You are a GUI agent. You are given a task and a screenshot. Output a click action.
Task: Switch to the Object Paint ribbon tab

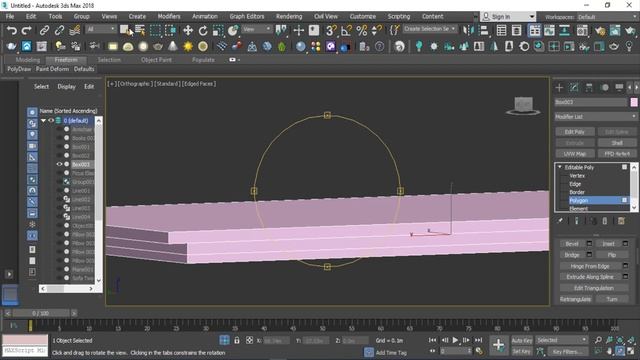[156, 60]
